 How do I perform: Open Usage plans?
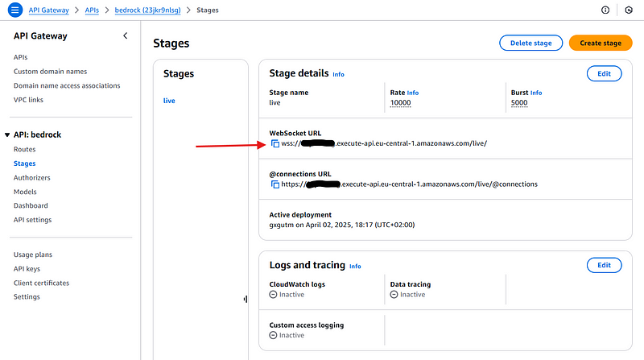32,254
